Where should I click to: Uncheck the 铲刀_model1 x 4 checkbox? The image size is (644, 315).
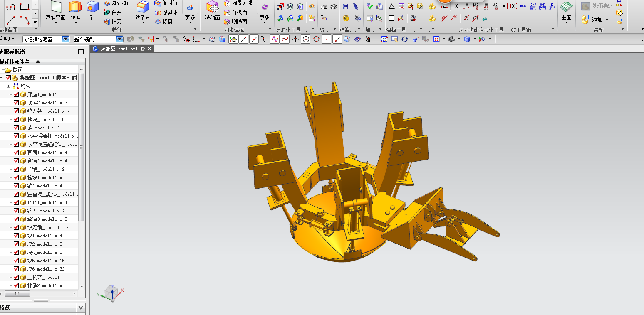point(16,211)
